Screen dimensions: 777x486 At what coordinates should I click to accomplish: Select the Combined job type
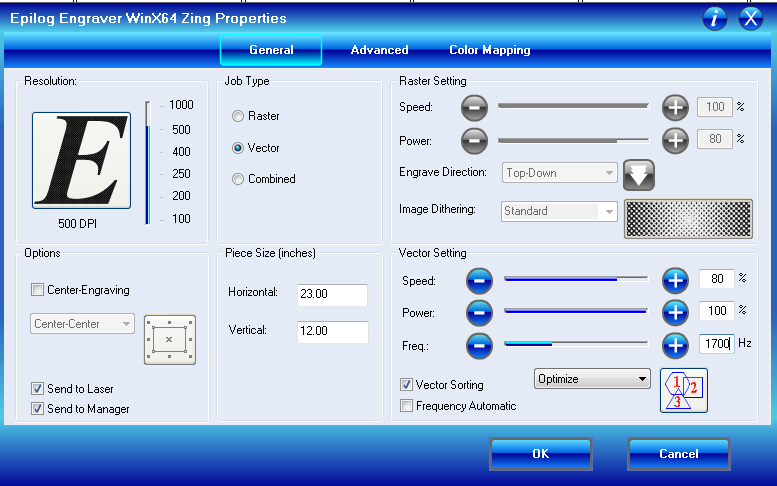(238, 179)
